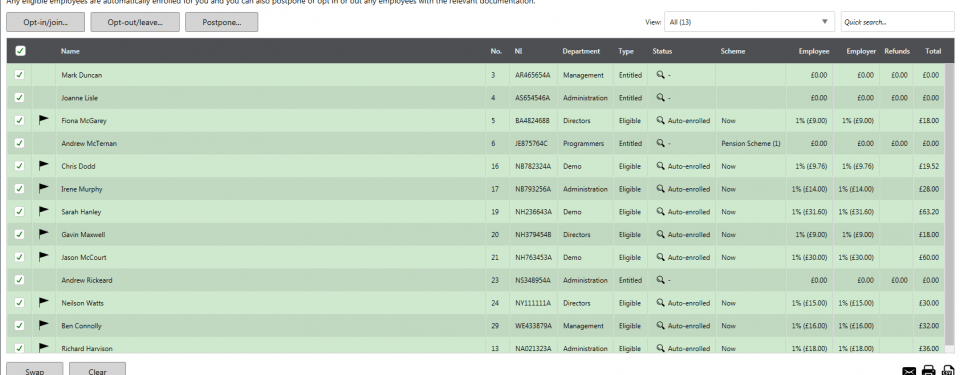The width and height of the screenshot is (960, 375).
Task: Click 'Pension Scheme (1)' in Andrew McTernan's row
Action: click(x=751, y=143)
